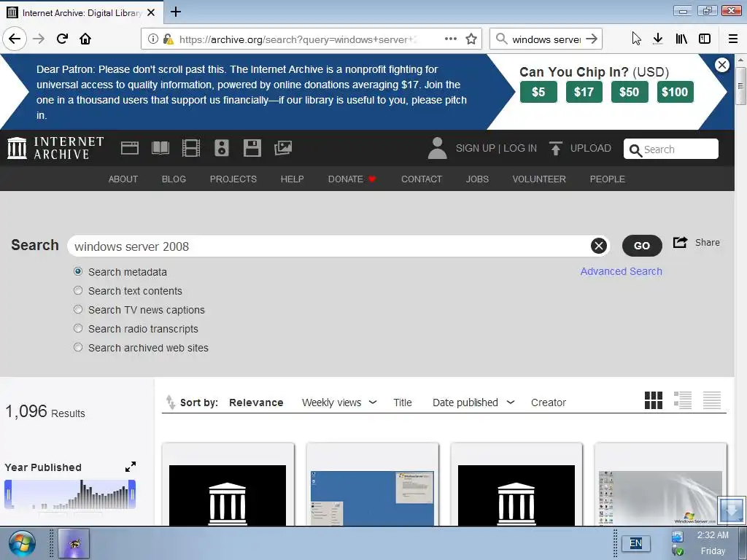Donate $5 button
Viewport: 747px width, 560px height.
coord(538,92)
